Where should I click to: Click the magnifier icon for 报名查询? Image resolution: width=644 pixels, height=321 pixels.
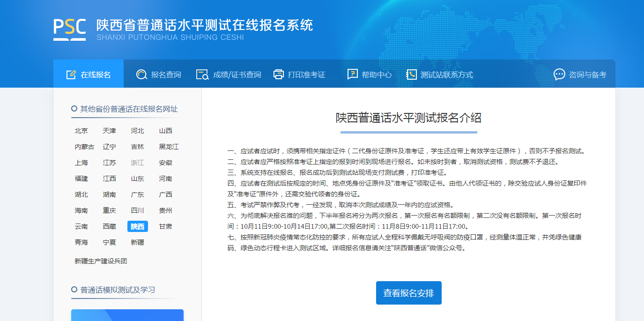point(141,75)
